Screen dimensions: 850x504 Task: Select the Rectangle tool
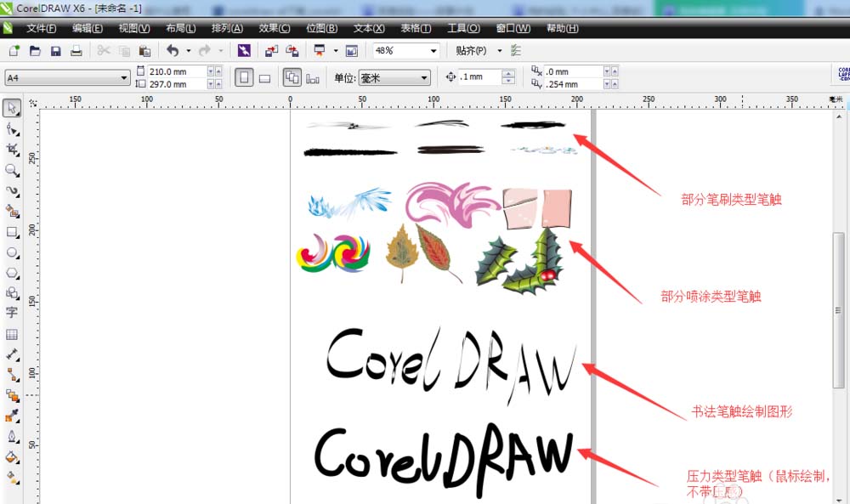(12, 233)
